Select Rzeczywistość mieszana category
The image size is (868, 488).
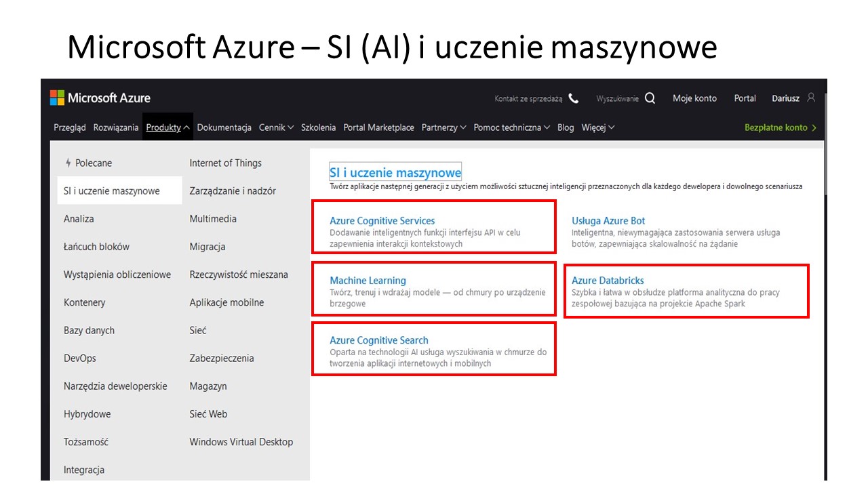[239, 274]
